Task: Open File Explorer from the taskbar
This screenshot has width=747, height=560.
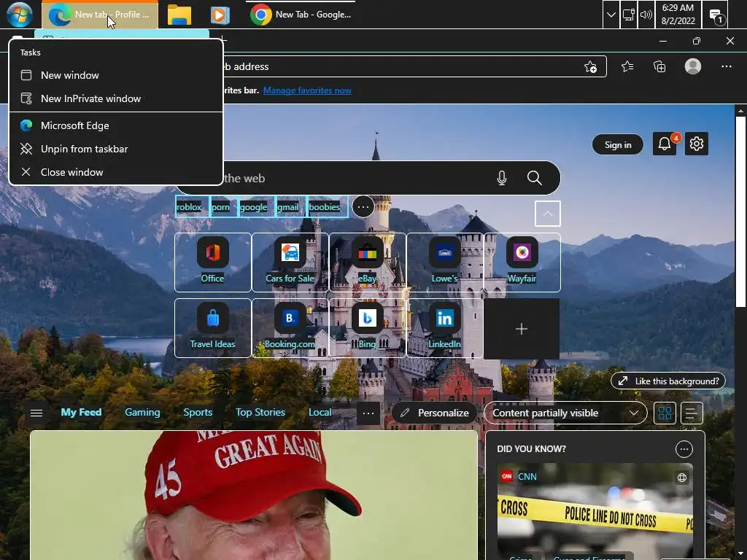Action: (x=179, y=15)
